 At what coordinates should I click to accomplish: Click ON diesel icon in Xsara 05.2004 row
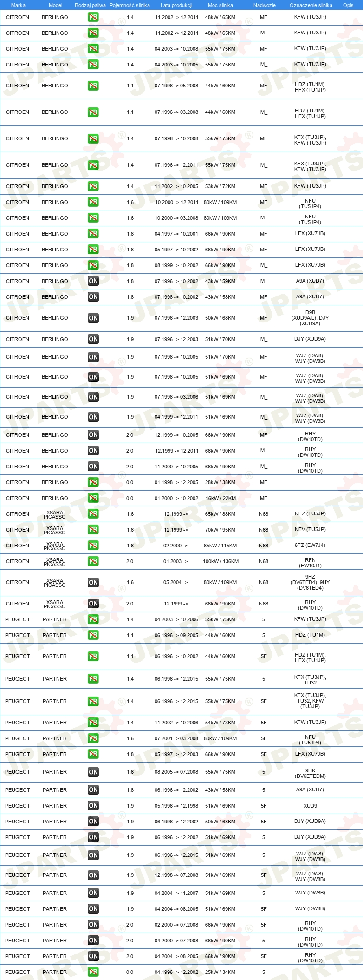point(93,583)
